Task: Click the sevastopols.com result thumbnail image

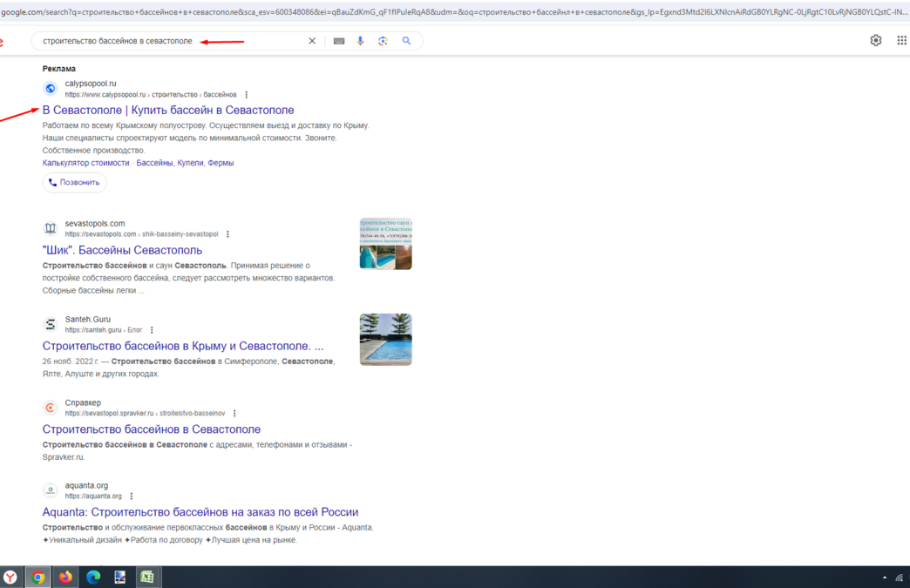Action: [386, 244]
